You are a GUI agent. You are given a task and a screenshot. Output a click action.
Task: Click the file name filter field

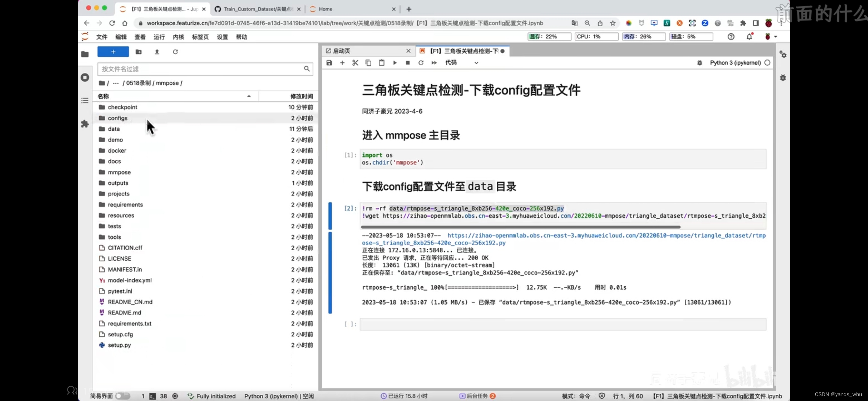[x=205, y=69]
